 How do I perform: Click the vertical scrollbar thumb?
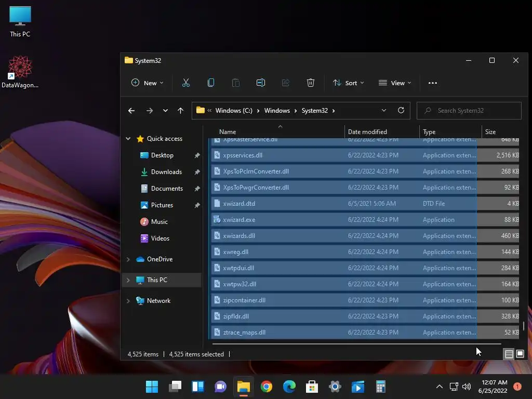click(x=524, y=326)
